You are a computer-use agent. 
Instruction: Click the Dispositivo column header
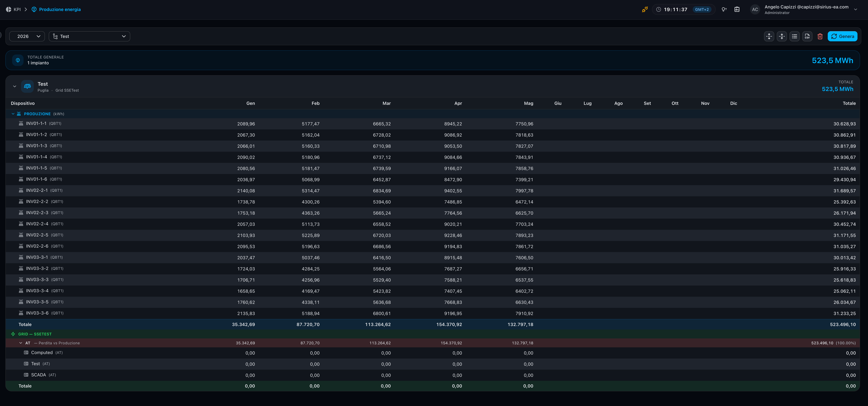[23, 103]
